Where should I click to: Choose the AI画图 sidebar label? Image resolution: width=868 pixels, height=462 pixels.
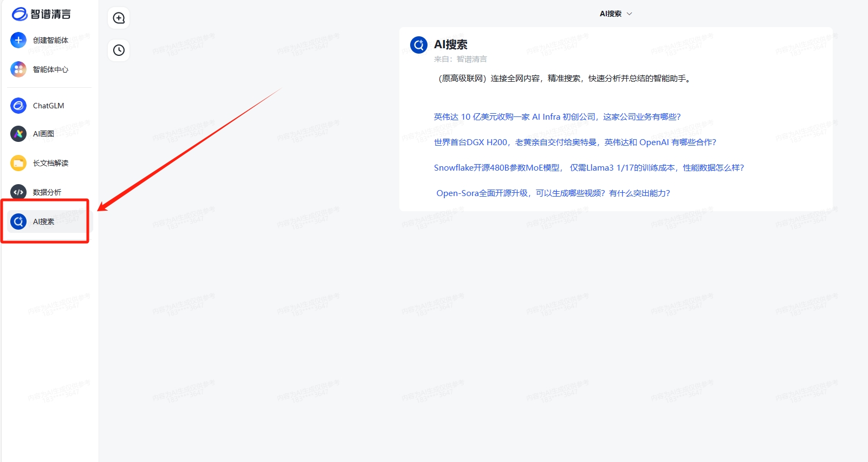43,134
